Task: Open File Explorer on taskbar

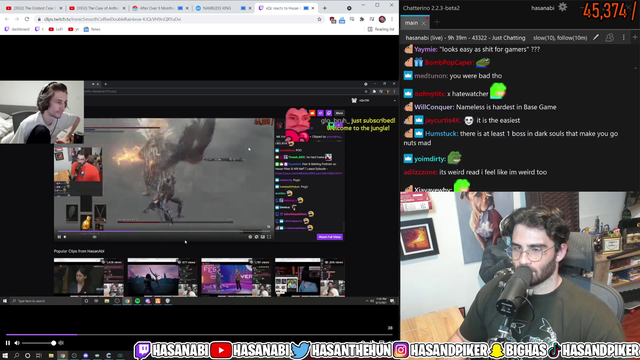Action: click(x=51, y=356)
